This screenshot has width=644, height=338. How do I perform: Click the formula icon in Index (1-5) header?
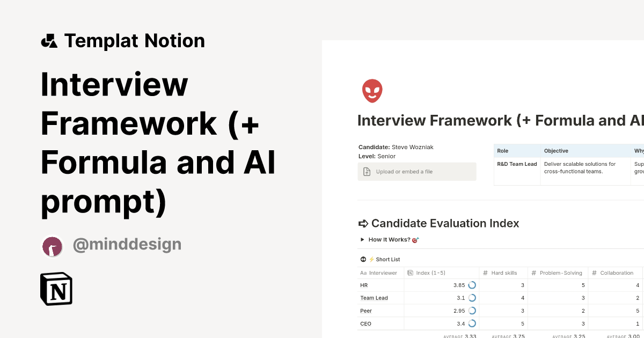click(x=410, y=273)
